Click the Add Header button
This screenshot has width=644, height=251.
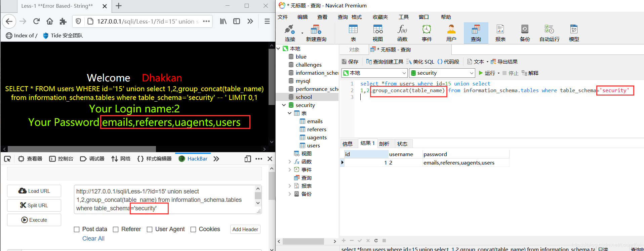click(245, 229)
